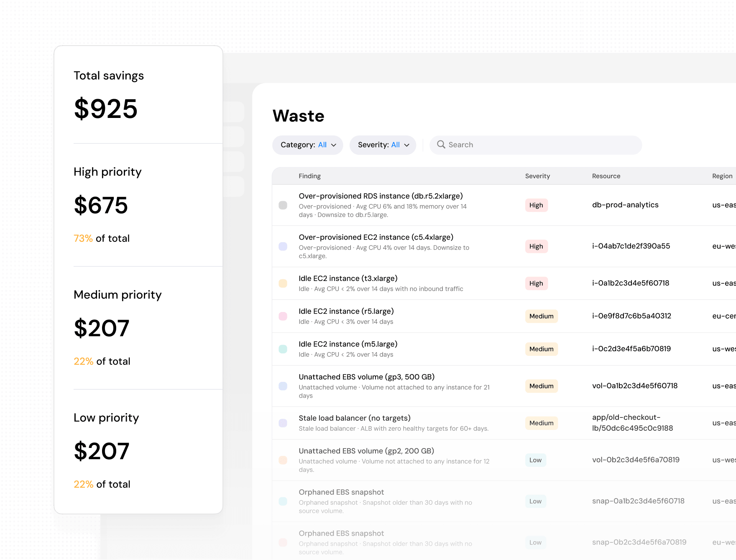Click resource i-04ab7c1de2f390a55

(631, 246)
